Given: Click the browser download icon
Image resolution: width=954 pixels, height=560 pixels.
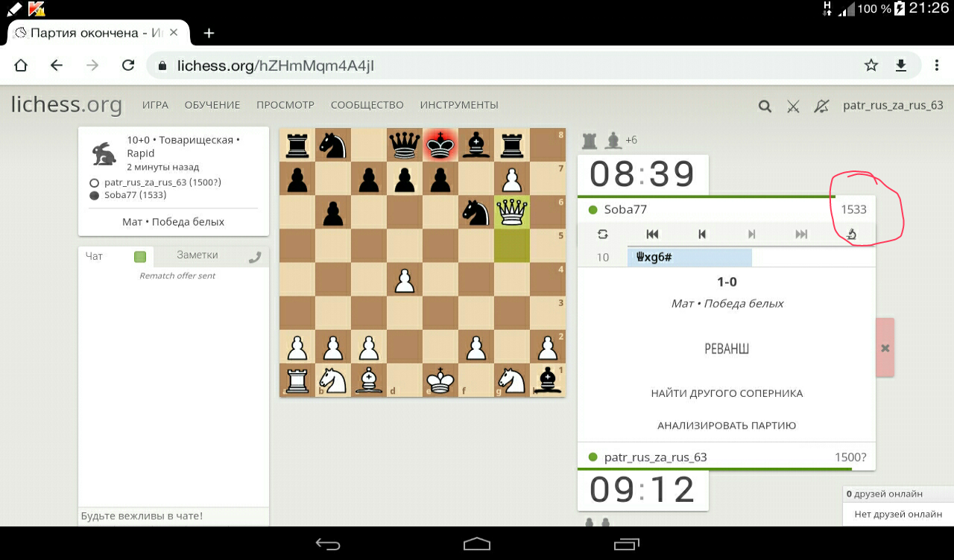Looking at the screenshot, I should click(901, 66).
